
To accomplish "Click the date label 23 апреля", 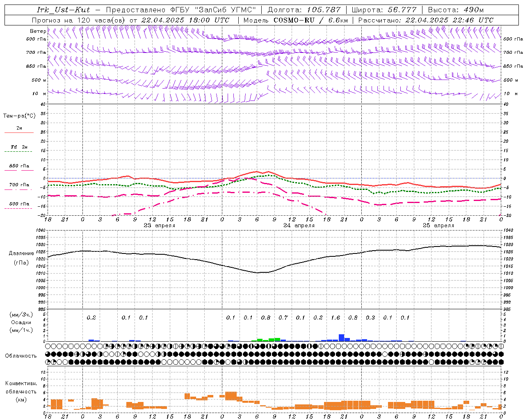I will click(160, 226).
